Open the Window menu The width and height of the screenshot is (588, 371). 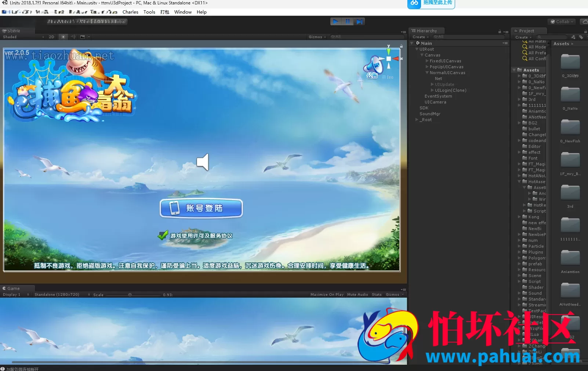click(x=183, y=12)
